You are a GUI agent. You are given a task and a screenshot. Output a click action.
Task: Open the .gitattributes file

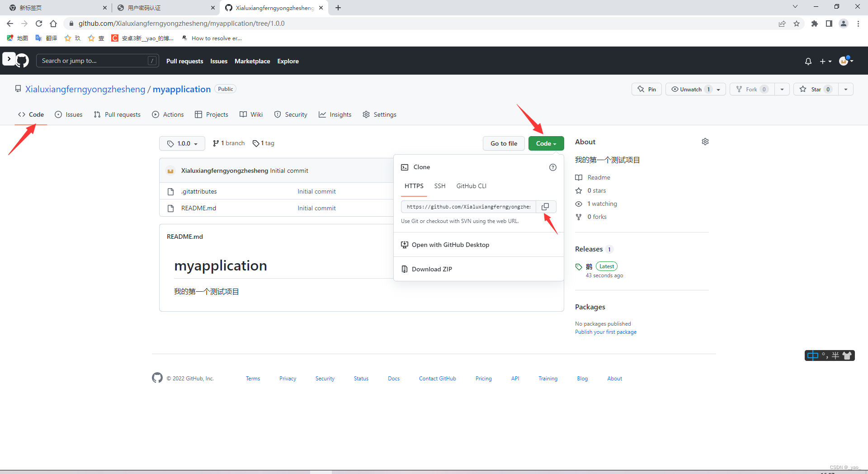(x=199, y=191)
